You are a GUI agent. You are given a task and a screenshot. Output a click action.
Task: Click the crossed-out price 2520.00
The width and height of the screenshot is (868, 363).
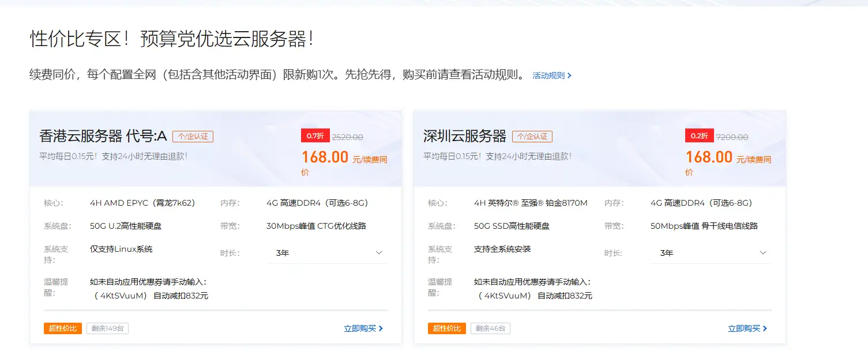[x=347, y=137]
